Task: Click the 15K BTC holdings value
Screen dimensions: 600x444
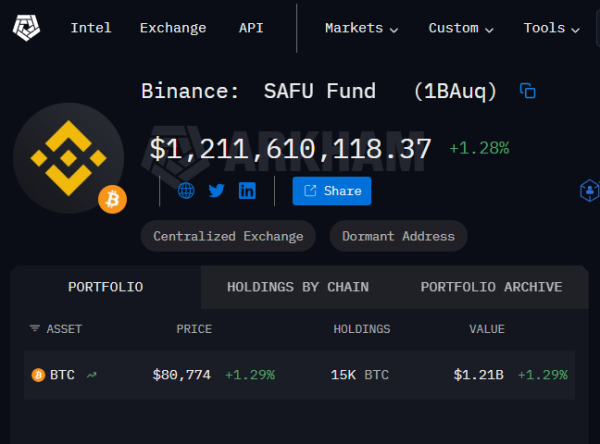Action: 360,375
